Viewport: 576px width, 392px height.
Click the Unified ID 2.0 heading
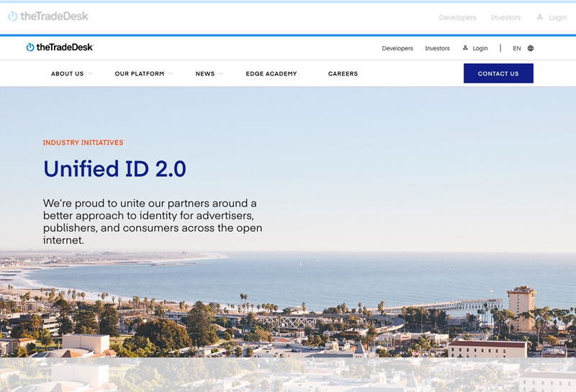(x=114, y=169)
